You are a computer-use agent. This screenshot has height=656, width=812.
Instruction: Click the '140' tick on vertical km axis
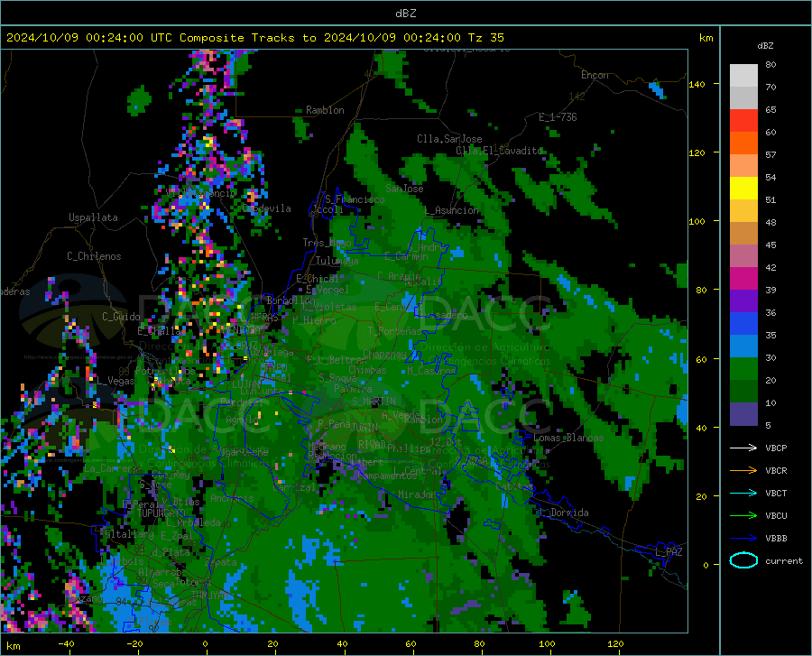(697, 84)
